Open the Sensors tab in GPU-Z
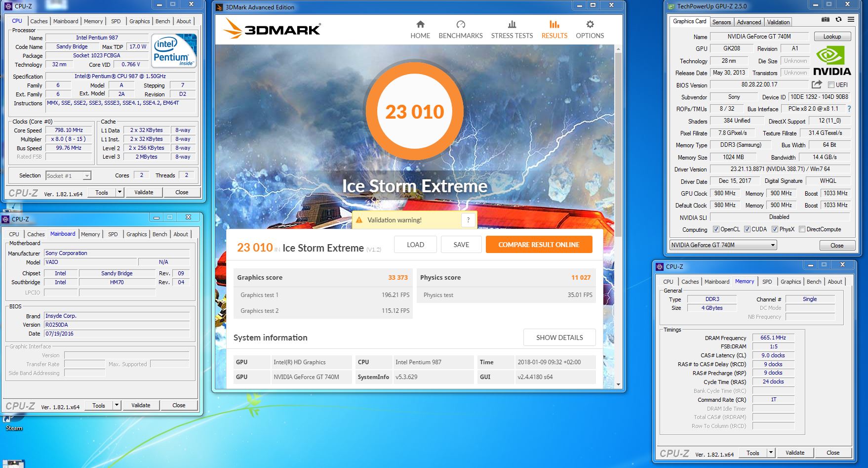868x468 pixels. tap(721, 22)
